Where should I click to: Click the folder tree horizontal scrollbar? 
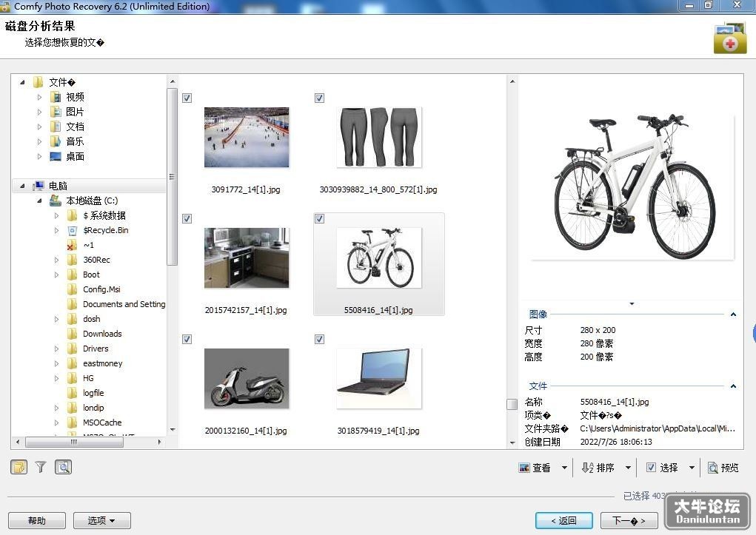pyautogui.click(x=88, y=442)
